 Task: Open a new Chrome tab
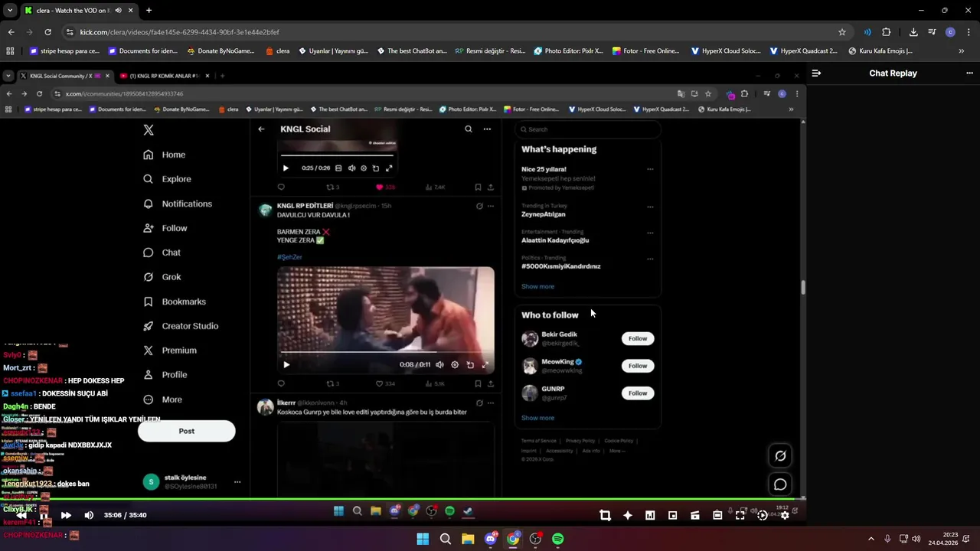pyautogui.click(x=149, y=11)
